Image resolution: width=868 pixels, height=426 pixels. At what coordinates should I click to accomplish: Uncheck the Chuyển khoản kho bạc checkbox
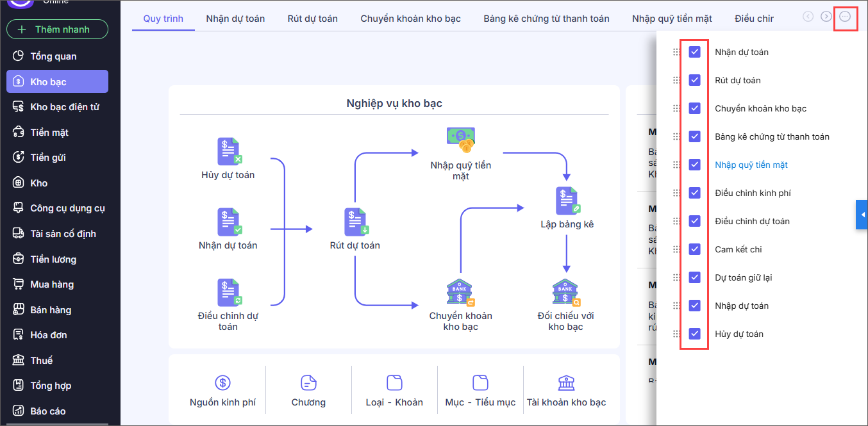(x=694, y=108)
